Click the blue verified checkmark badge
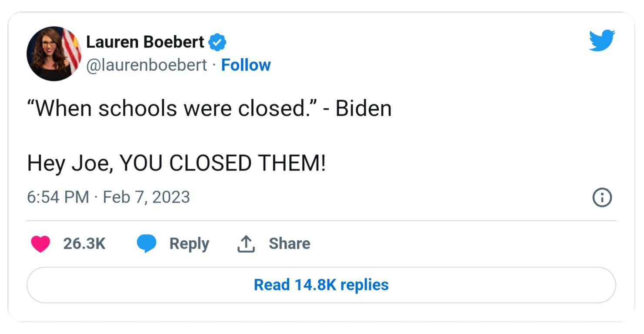Screen dimensions: 644x334 pos(218,41)
